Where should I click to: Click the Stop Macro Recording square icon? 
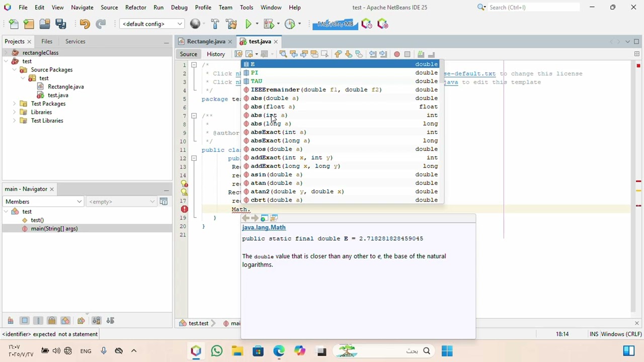click(x=408, y=54)
